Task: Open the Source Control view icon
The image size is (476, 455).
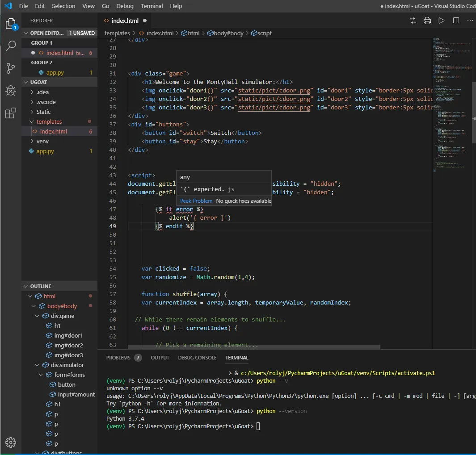Action: [x=11, y=68]
